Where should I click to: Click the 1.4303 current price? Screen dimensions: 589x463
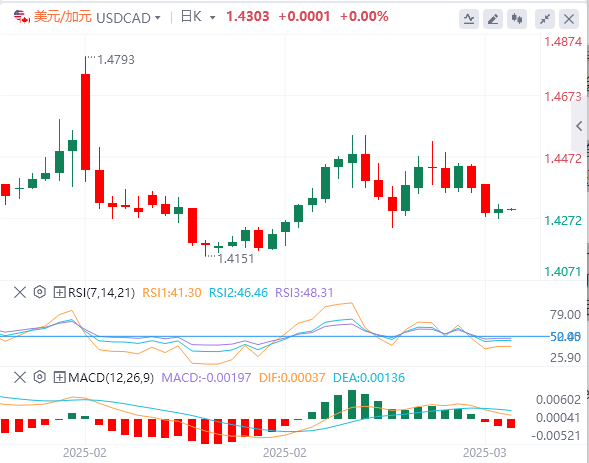pos(248,17)
